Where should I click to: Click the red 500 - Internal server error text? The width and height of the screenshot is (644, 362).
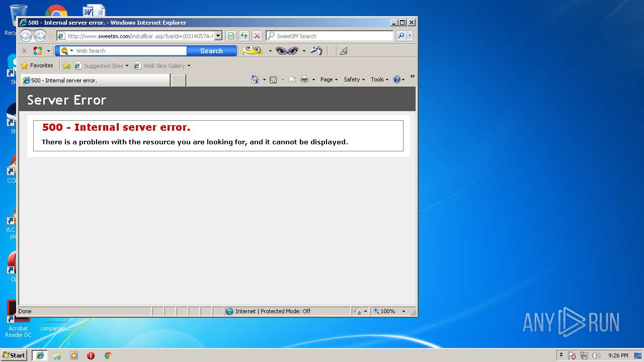pos(116,127)
